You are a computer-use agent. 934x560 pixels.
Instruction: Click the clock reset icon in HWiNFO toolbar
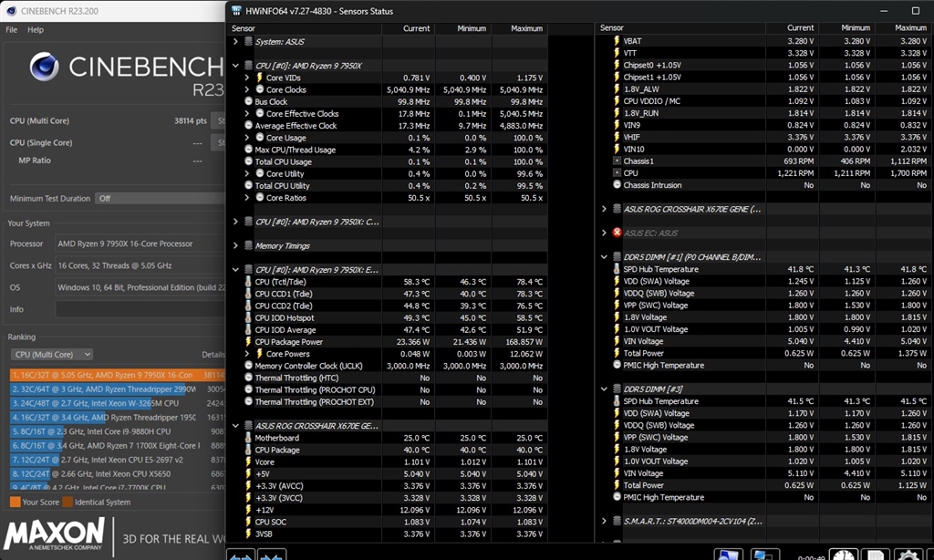point(844,555)
